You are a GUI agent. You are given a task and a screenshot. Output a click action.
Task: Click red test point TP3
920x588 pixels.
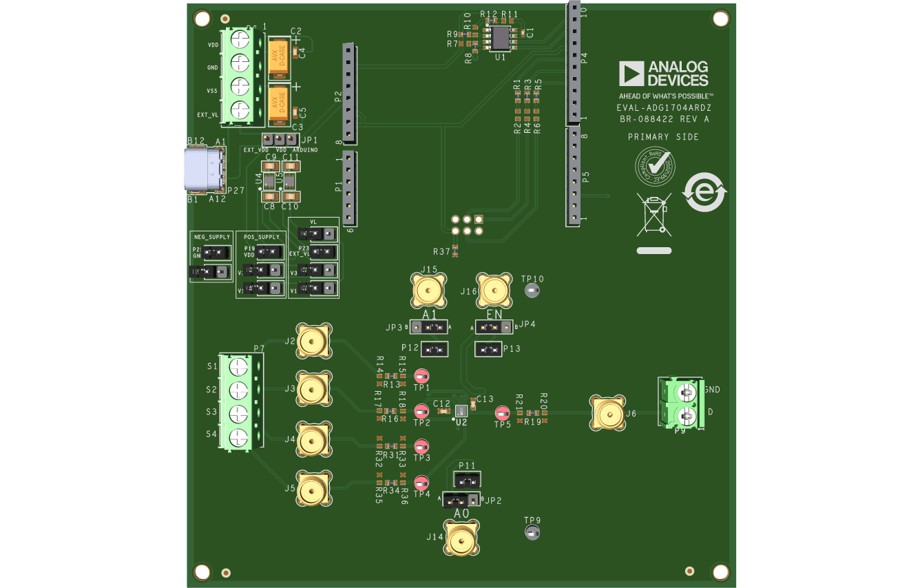(x=421, y=446)
